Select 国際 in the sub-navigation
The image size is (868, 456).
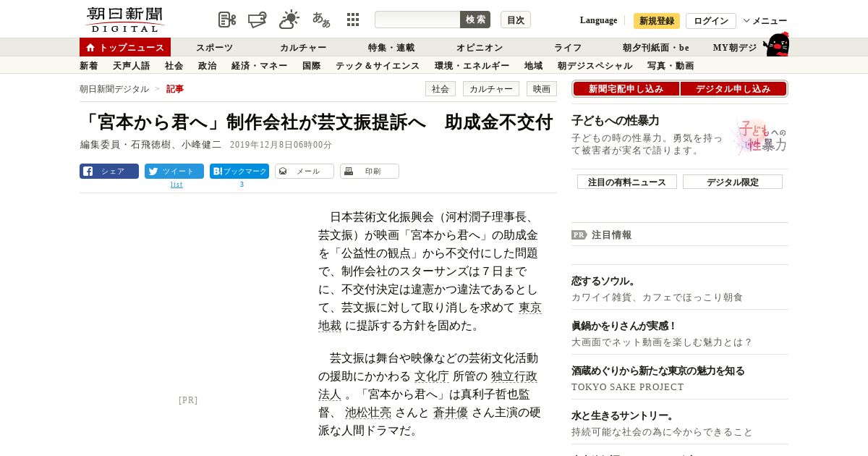312,66
